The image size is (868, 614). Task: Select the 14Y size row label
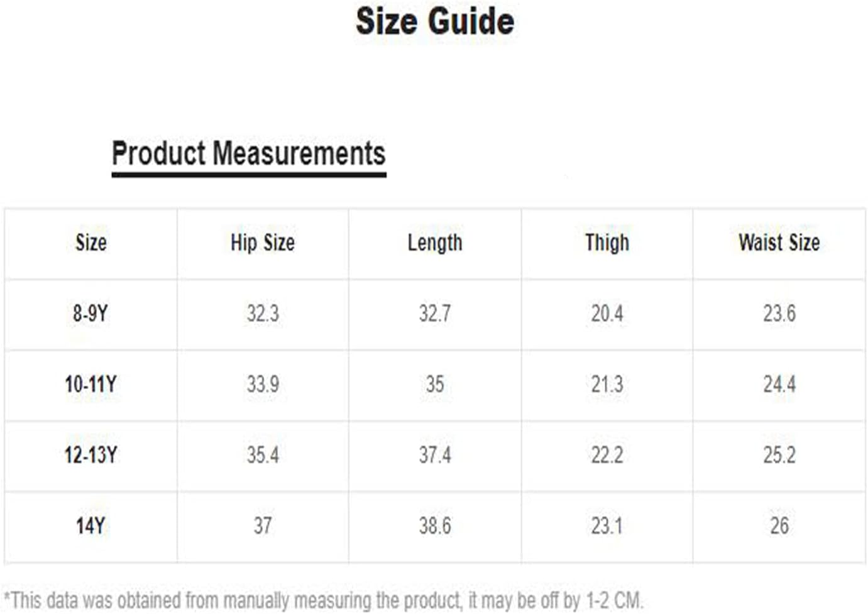(x=91, y=526)
